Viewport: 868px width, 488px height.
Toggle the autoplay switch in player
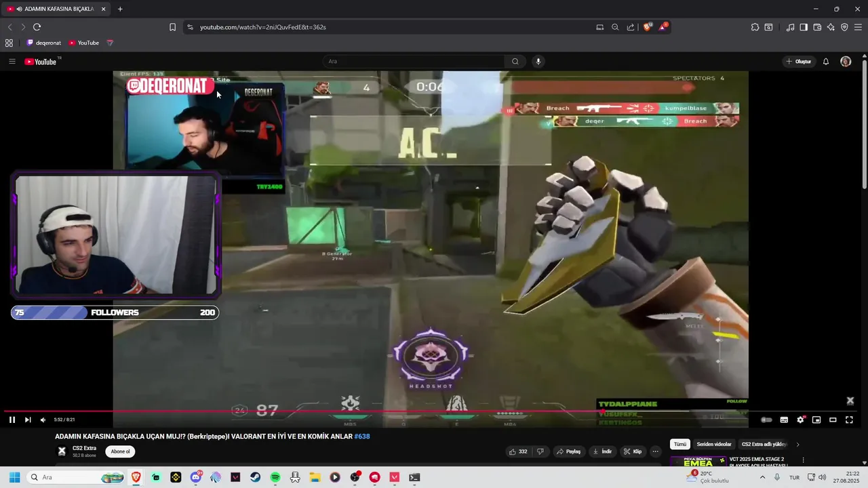coord(766,420)
